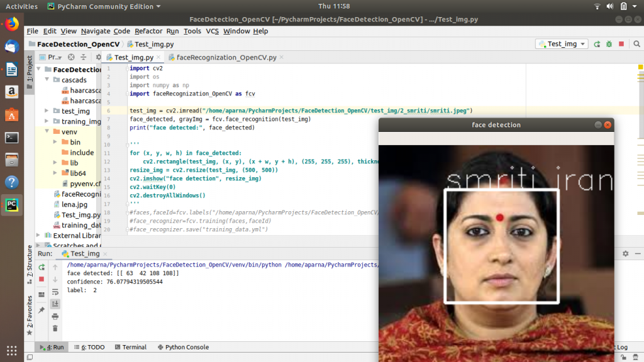Open the Amazon launcher in the dock
The height and width of the screenshot is (362, 644).
11,92
